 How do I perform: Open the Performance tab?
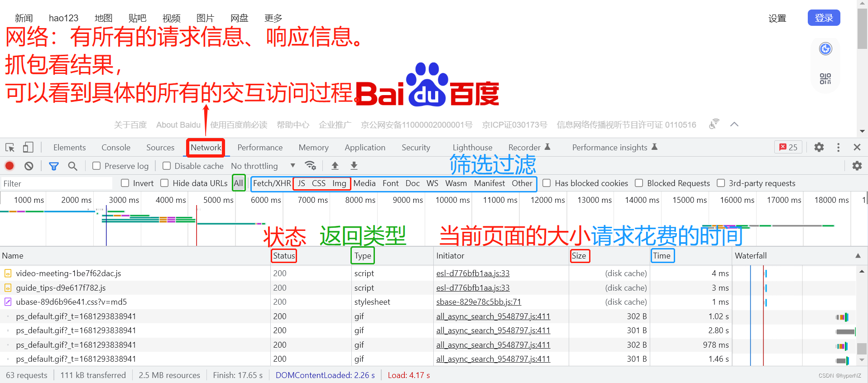coord(260,148)
